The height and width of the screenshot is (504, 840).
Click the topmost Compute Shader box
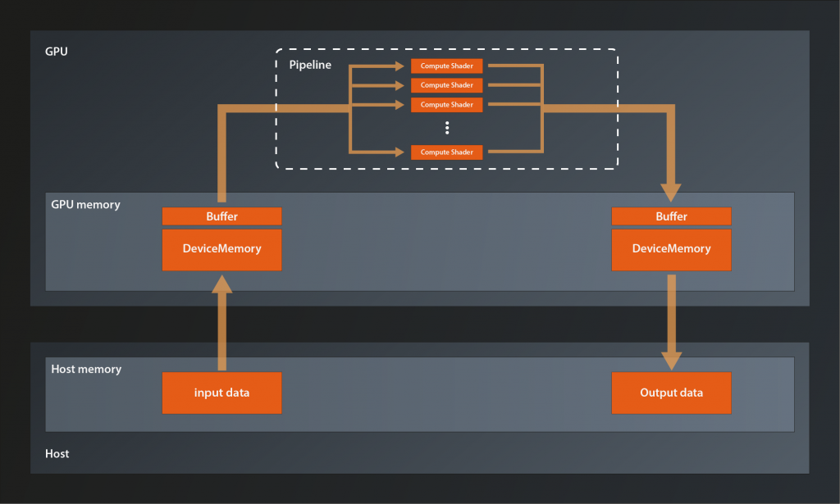point(446,66)
